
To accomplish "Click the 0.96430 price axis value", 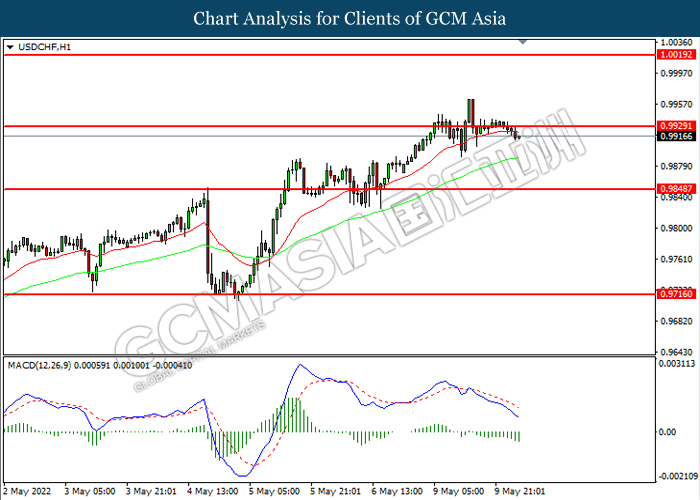I will click(x=677, y=352).
